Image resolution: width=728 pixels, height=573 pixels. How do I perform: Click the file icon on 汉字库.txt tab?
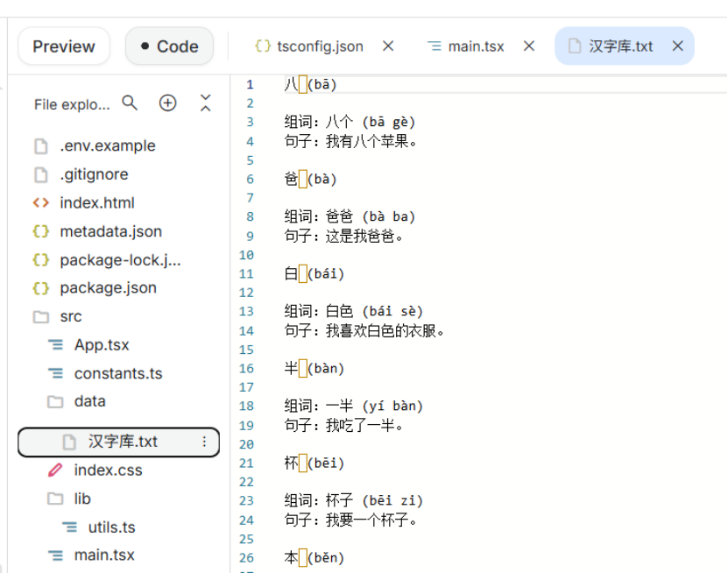[575, 46]
